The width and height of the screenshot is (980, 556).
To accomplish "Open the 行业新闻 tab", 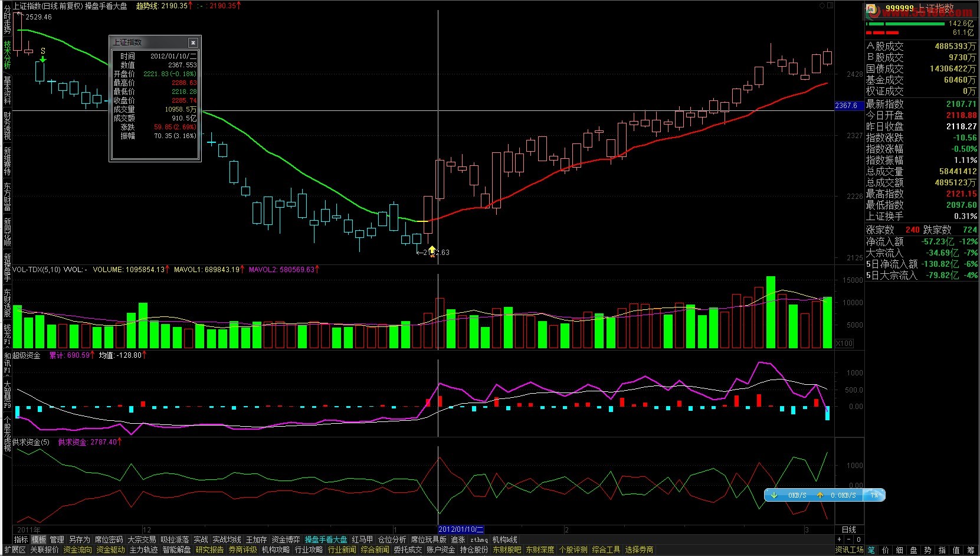I will coord(342,550).
